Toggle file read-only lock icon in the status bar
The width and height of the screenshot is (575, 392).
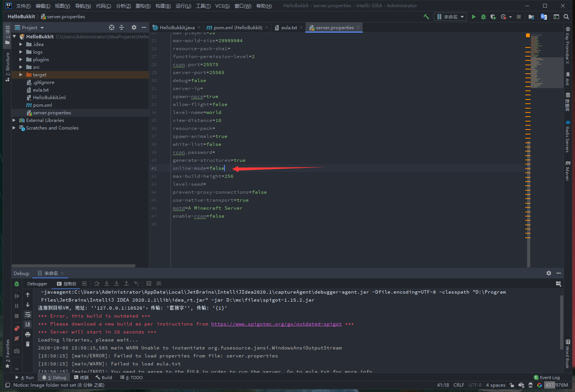coord(512,385)
